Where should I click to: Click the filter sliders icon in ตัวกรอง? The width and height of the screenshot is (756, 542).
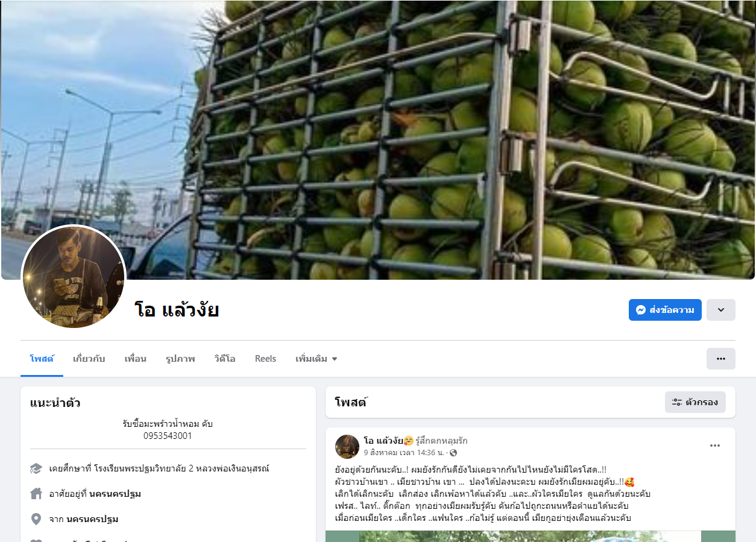coord(677,402)
